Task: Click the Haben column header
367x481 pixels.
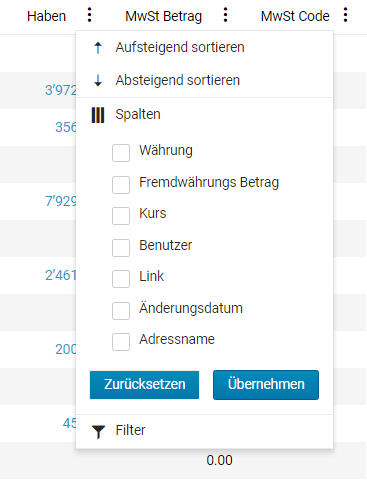Action: 46,16
